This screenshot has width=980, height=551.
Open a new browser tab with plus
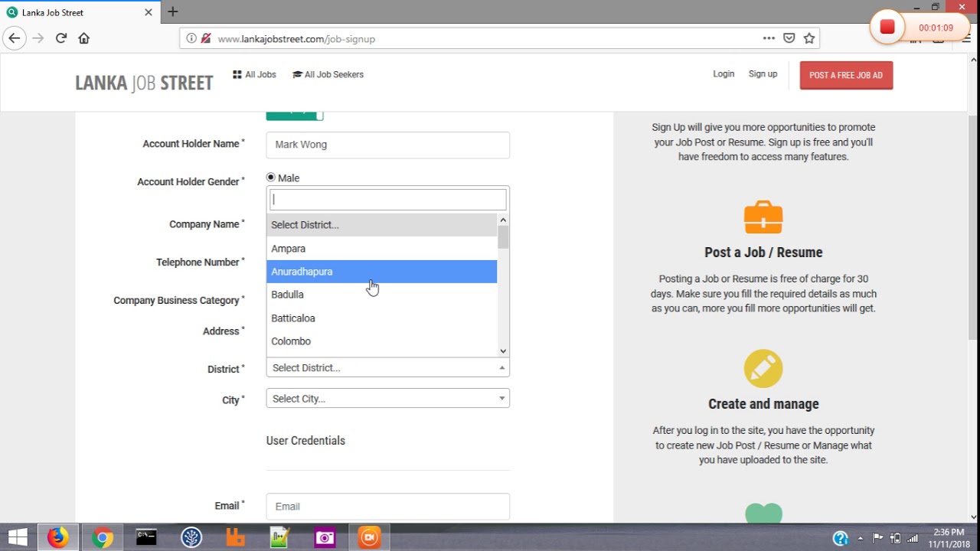click(173, 11)
